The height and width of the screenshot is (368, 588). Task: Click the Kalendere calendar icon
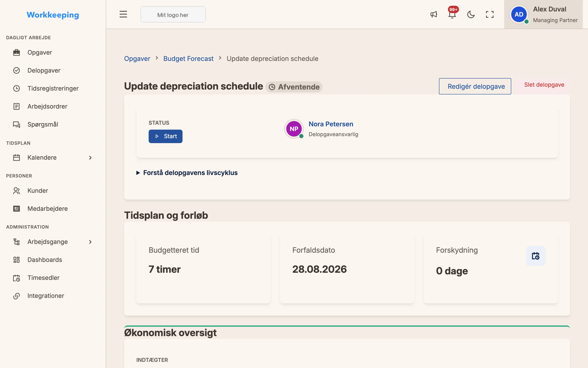click(x=17, y=158)
